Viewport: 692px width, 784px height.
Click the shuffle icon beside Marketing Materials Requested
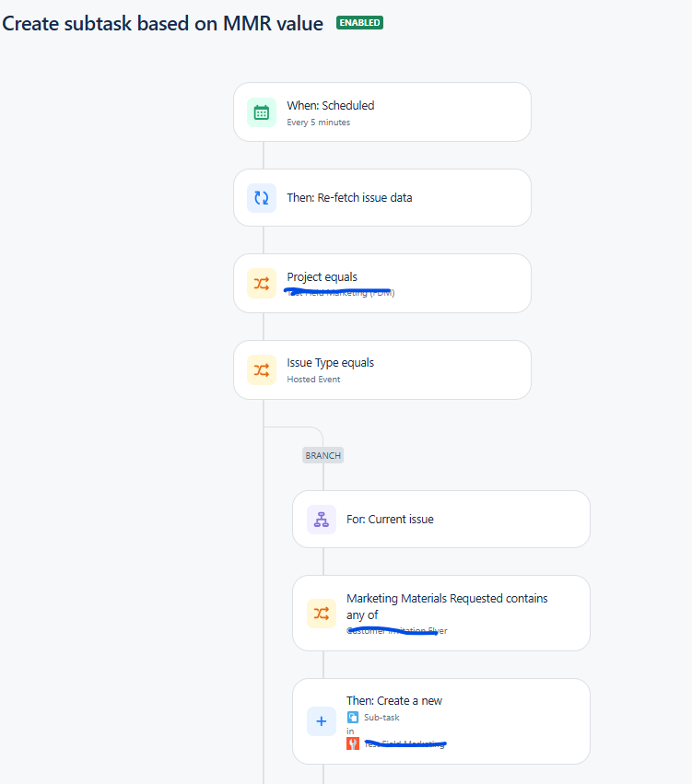click(322, 614)
